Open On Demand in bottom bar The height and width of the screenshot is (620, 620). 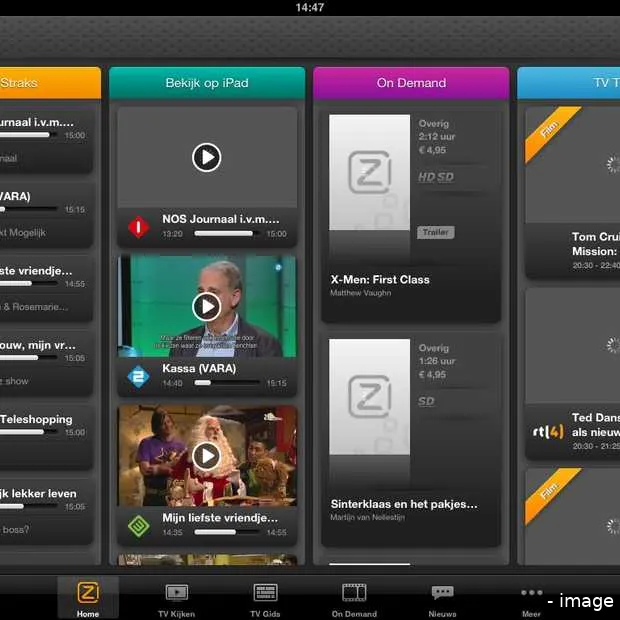pos(354,601)
